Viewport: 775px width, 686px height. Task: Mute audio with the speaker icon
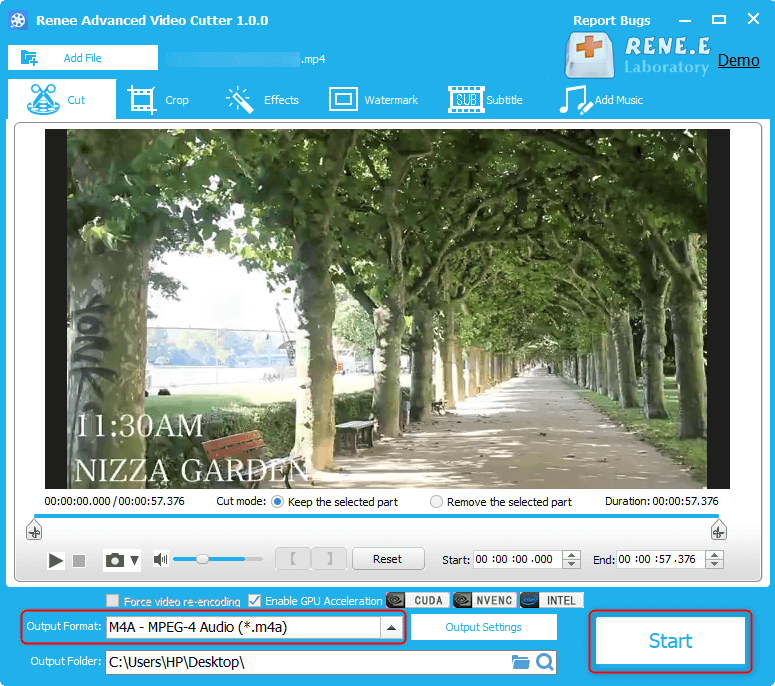click(x=160, y=560)
